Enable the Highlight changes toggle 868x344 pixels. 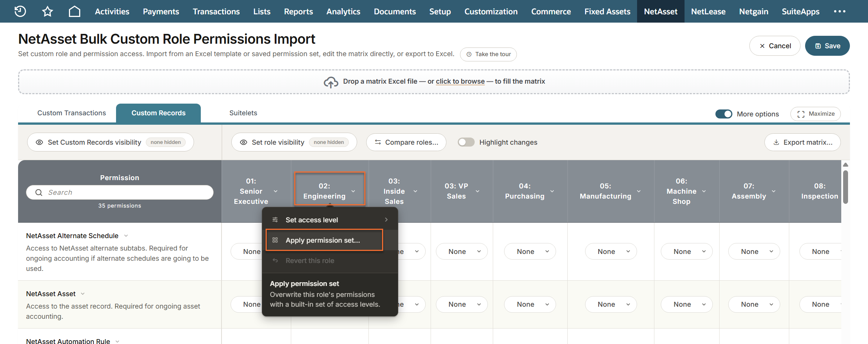[466, 142]
